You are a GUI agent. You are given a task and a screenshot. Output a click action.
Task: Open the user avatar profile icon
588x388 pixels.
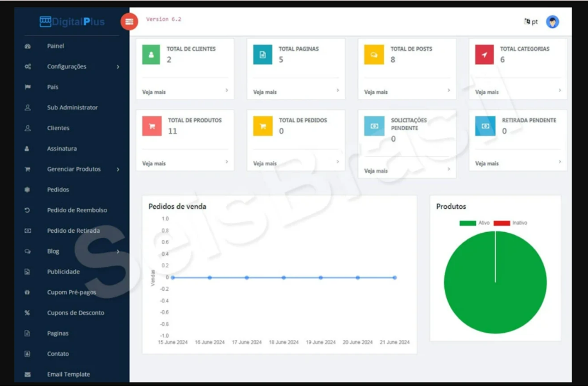(552, 22)
